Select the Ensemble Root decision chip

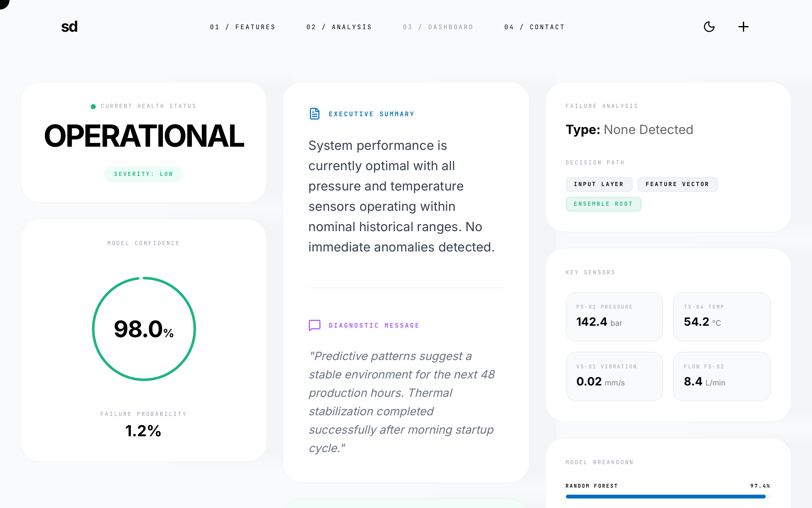tap(603, 204)
